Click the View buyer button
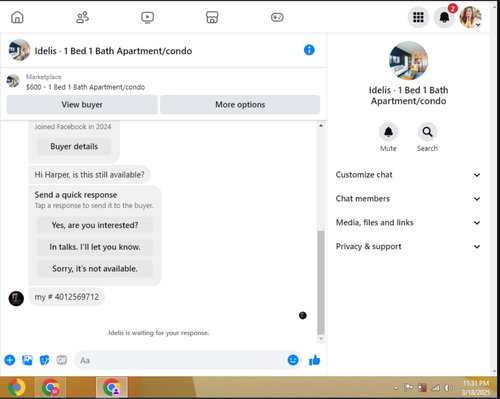This screenshot has height=399, width=500. tap(82, 105)
